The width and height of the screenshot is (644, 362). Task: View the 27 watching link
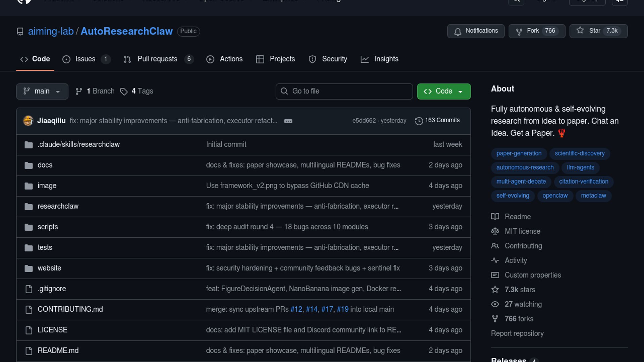click(523, 304)
